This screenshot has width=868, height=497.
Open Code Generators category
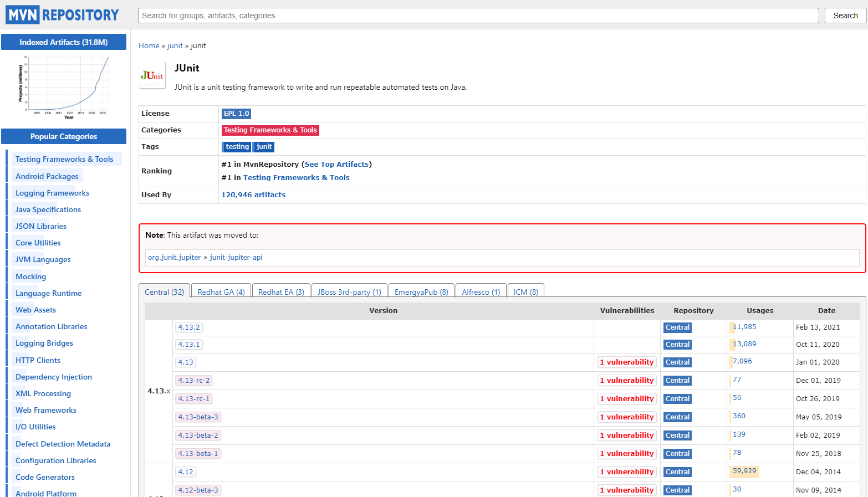[45, 477]
